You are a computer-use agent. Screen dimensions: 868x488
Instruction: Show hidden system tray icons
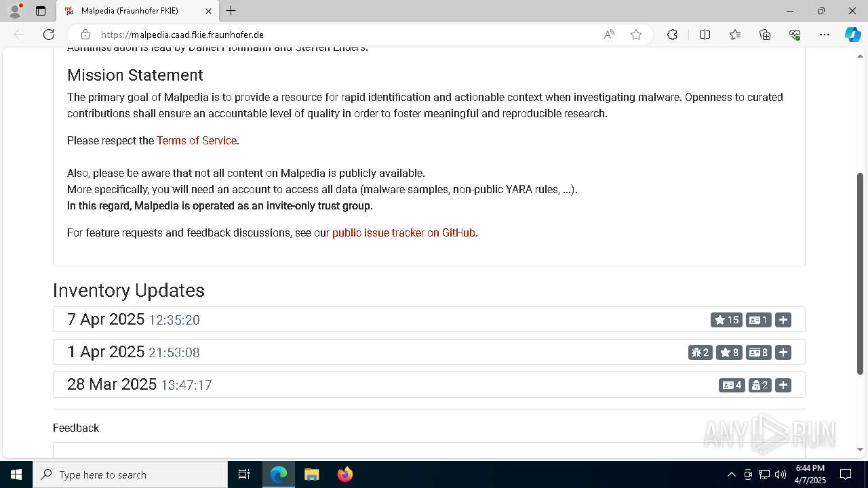(x=731, y=474)
